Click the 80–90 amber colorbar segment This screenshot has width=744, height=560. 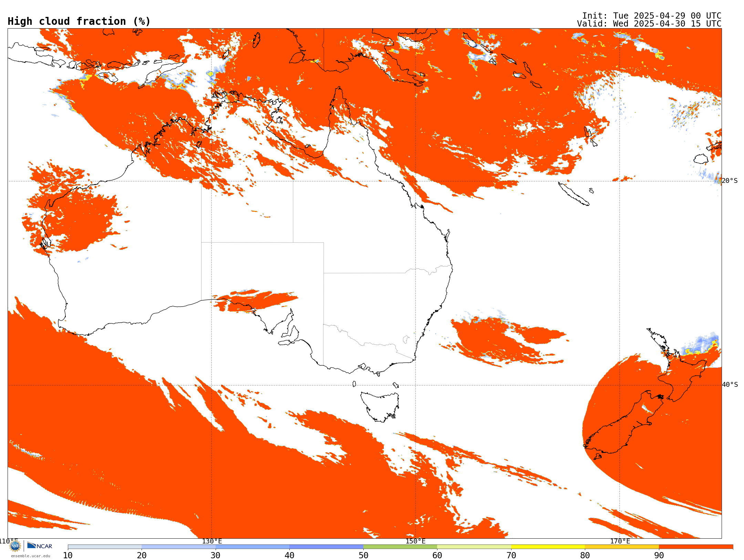tap(622, 547)
